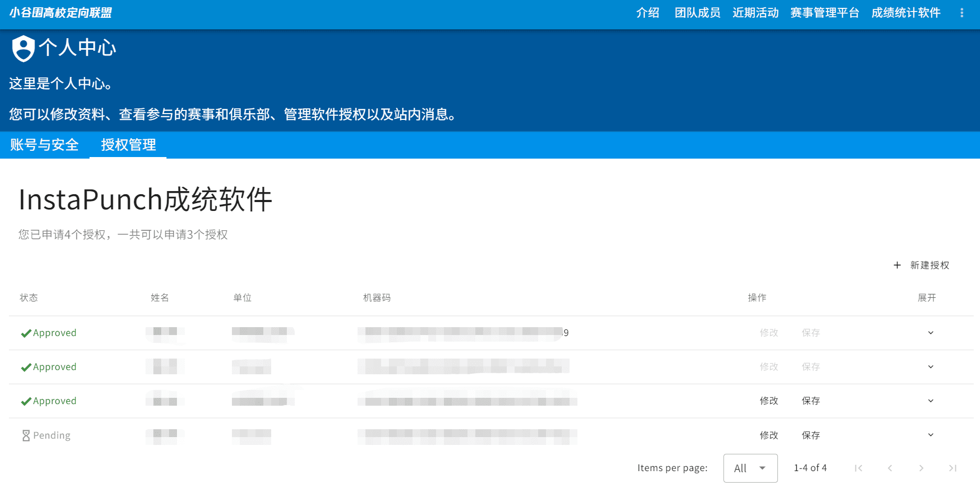Go to next page of table
The height and width of the screenshot is (502, 980).
click(x=921, y=468)
